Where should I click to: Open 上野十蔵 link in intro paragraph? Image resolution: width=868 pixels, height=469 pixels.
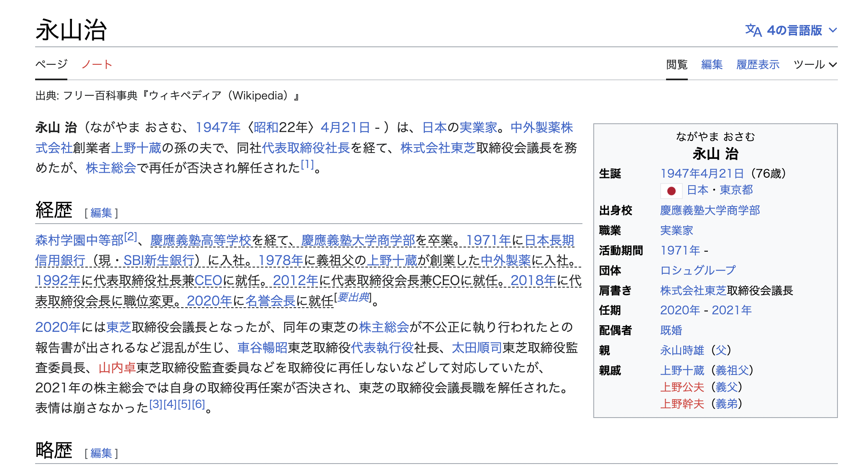pos(136,148)
